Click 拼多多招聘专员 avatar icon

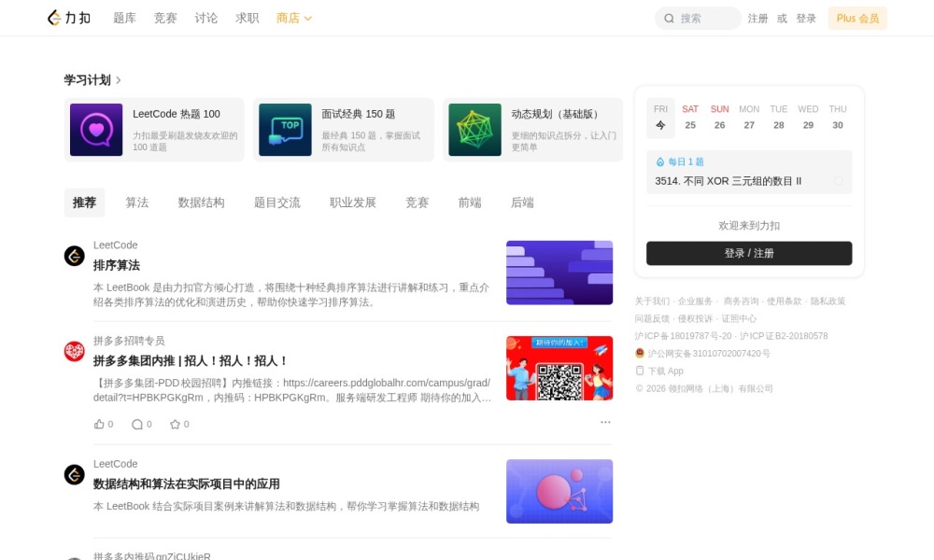pyautogui.click(x=75, y=351)
